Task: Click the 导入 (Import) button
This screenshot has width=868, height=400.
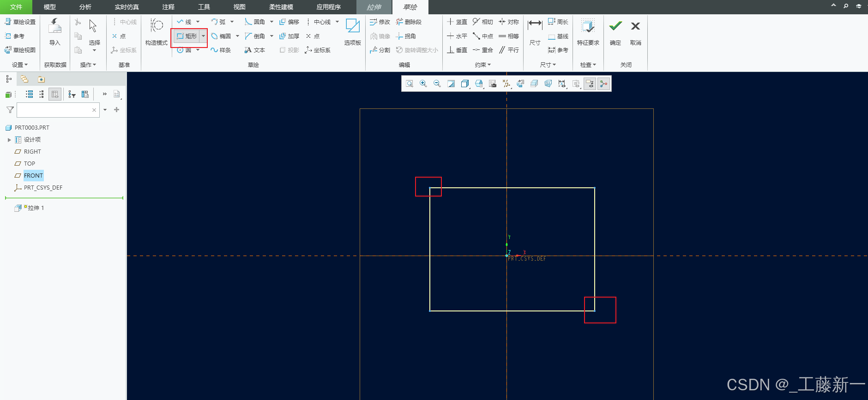Action: [x=55, y=32]
